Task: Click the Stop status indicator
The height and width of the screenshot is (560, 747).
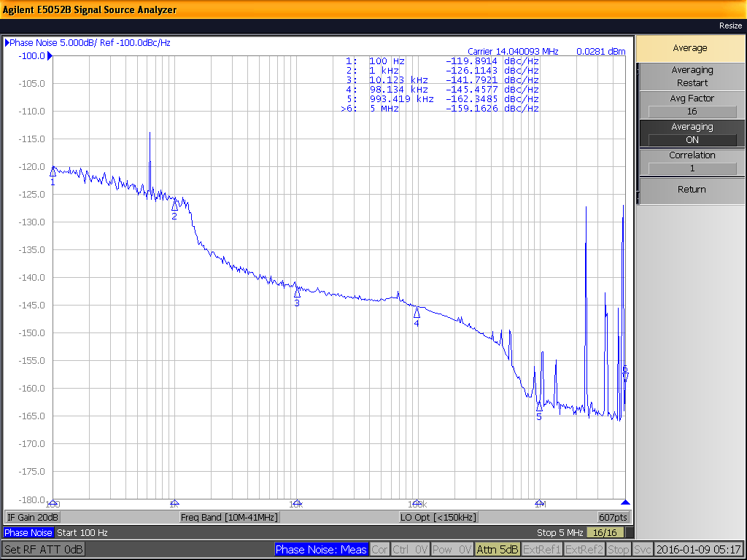Action: tap(619, 550)
